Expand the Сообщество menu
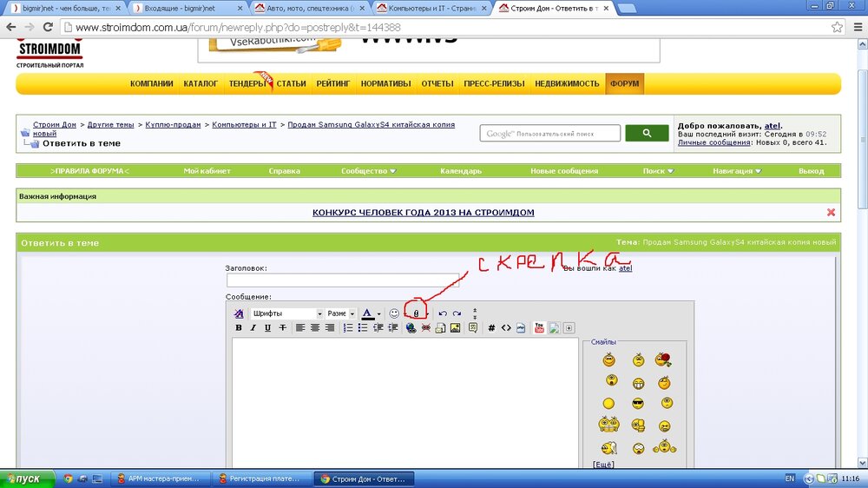The image size is (868, 488). (369, 170)
